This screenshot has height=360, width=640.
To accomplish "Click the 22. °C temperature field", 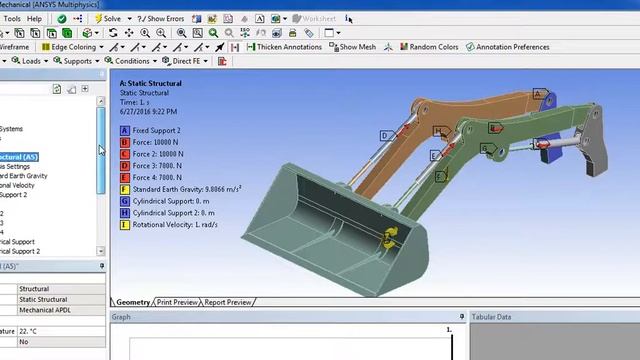I will tap(61, 331).
